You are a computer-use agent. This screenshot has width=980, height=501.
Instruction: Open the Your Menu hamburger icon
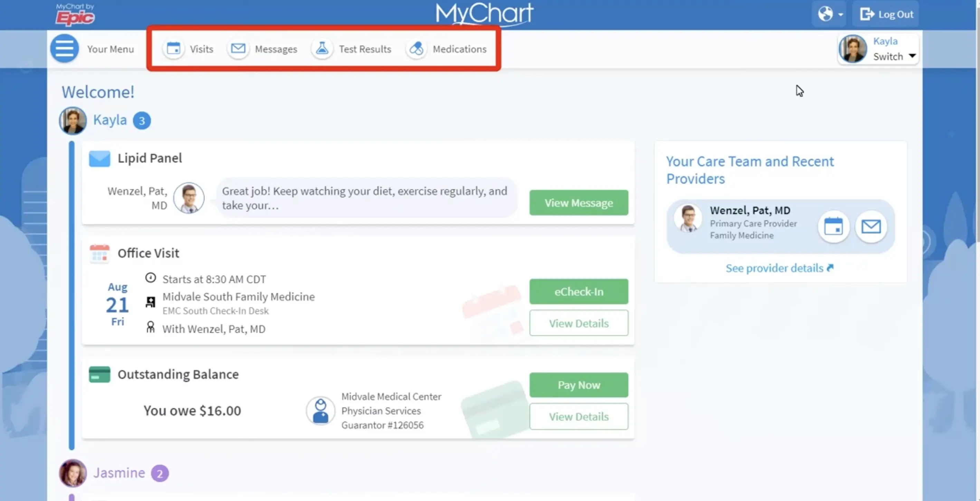pos(64,49)
